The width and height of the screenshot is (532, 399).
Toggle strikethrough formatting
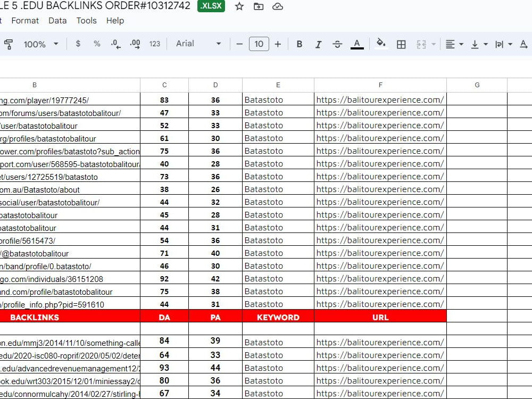[x=337, y=44]
